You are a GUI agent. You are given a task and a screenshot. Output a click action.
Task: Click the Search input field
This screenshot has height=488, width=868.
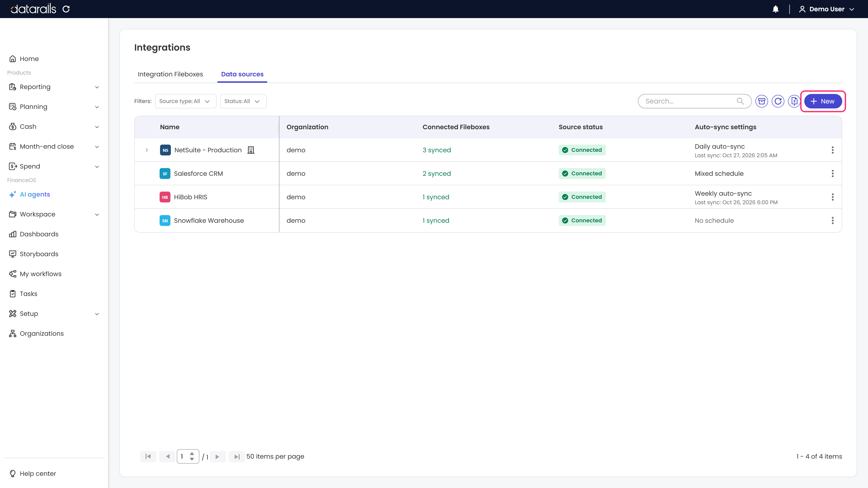pos(694,101)
